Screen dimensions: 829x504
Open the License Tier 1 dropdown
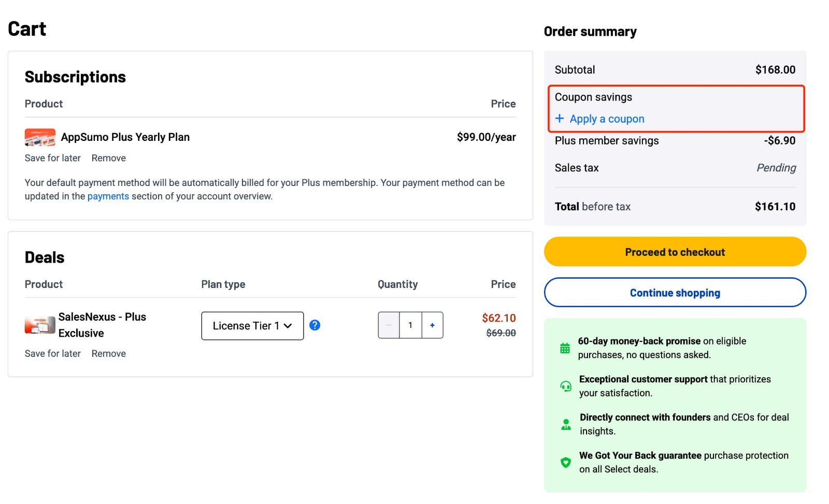point(252,325)
